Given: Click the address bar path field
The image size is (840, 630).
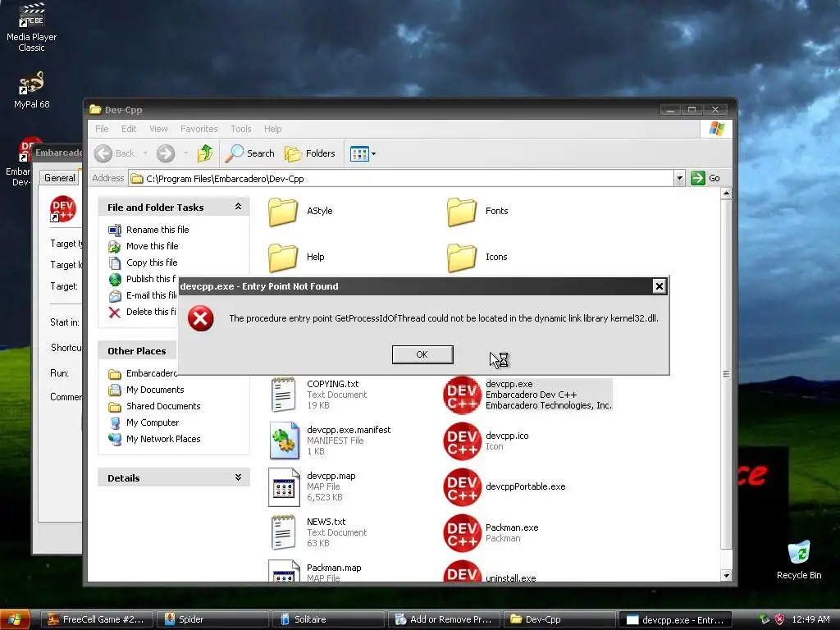Looking at the screenshot, I should coord(401,178).
